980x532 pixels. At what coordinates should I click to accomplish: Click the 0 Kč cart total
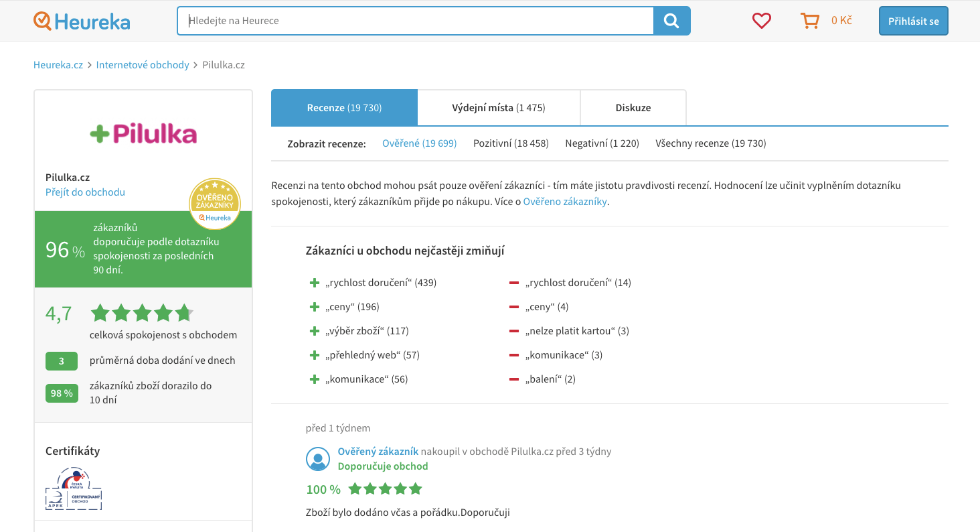tap(841, 21)
